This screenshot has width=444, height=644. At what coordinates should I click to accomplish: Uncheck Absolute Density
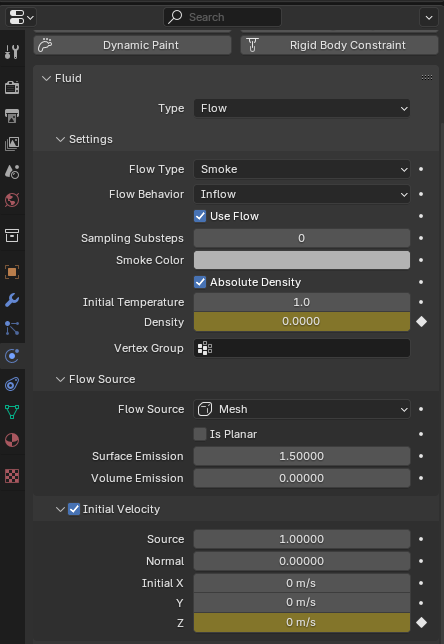point(200,282)
